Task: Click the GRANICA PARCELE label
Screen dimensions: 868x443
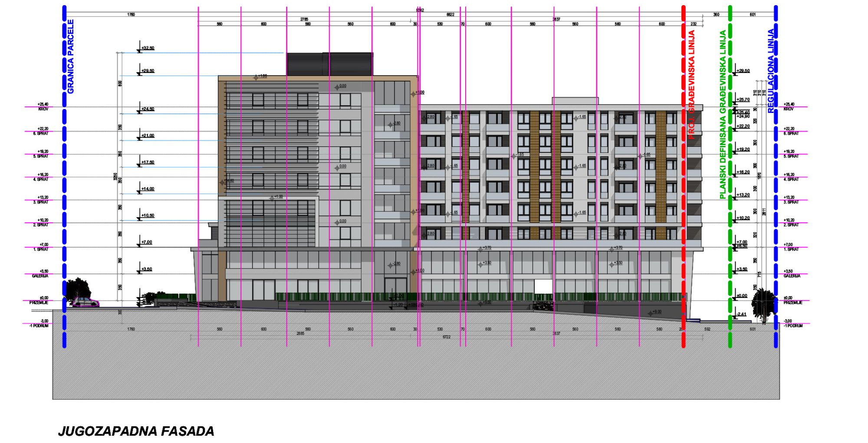Action: [x=71, y=56]
